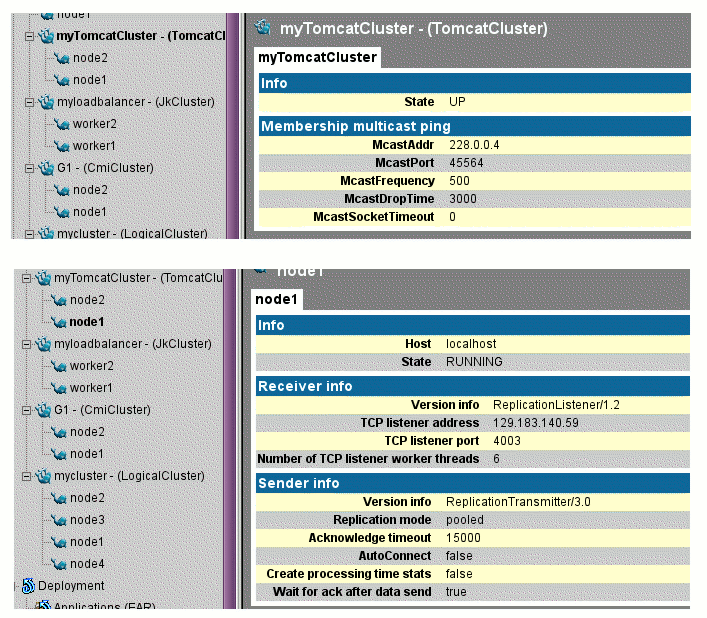Click node1 icon under mycluster, lower tree
This screenshot has height=618, width=707.
tap(59, 542)
